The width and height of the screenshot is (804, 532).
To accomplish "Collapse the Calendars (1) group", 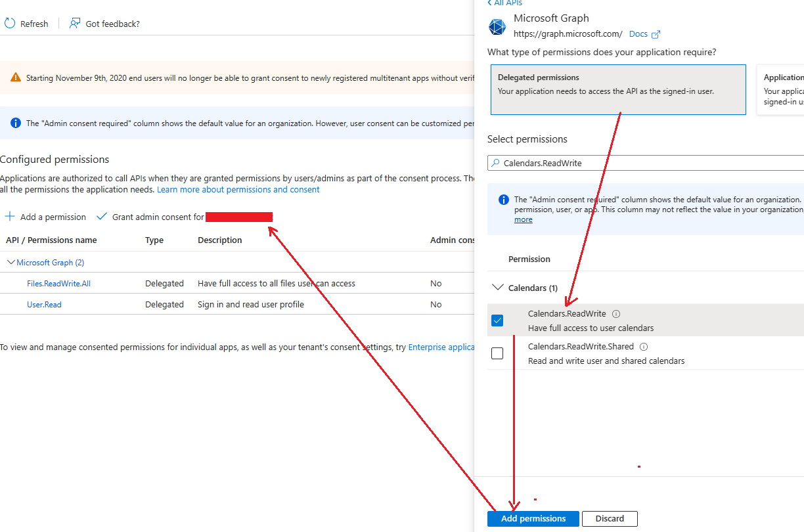I will [497, 288].
